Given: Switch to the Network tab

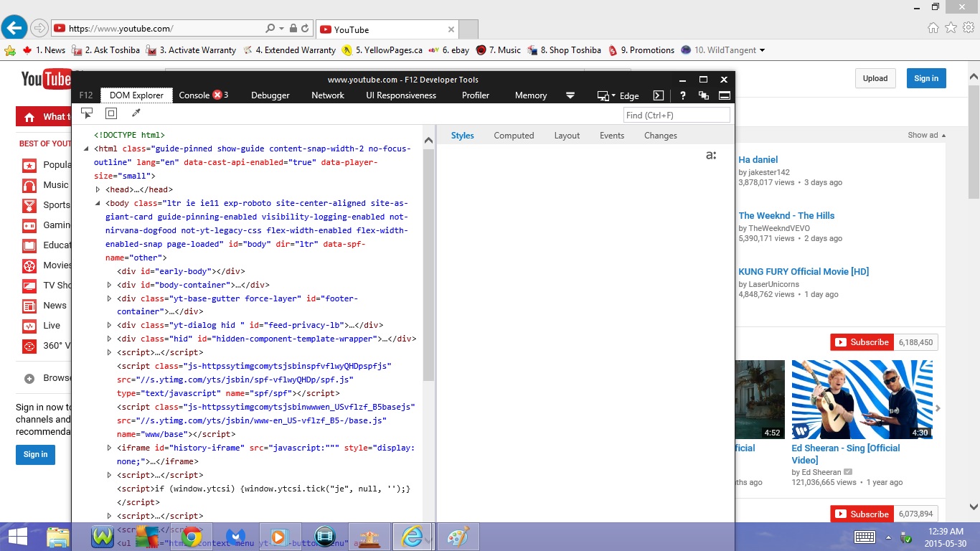Looking at the screenshot, I should click(328, 95).
